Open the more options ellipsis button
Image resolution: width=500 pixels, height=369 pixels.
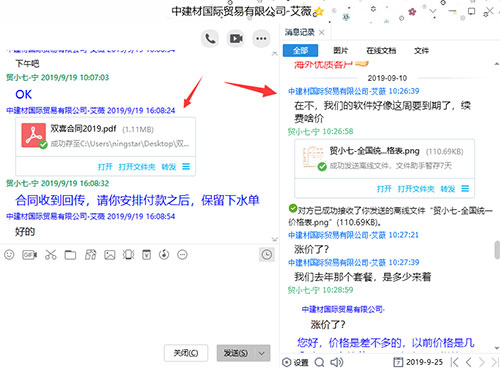coord(261,39)
